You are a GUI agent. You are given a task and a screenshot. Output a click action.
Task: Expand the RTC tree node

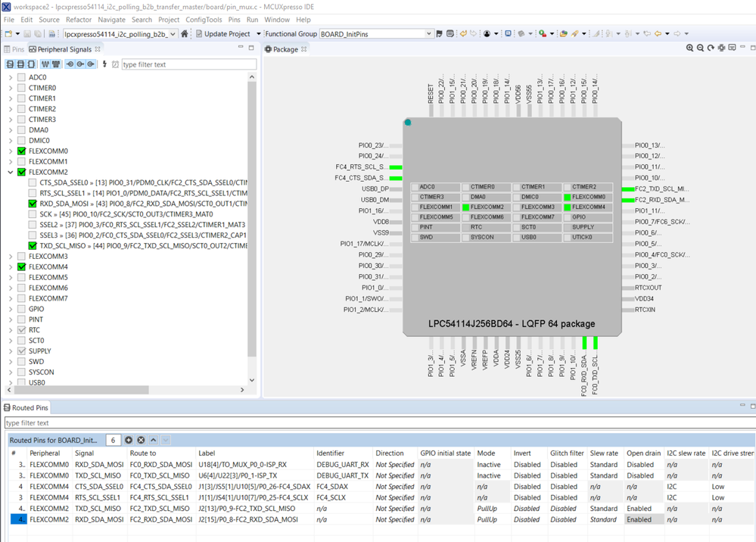coord(11,330)
